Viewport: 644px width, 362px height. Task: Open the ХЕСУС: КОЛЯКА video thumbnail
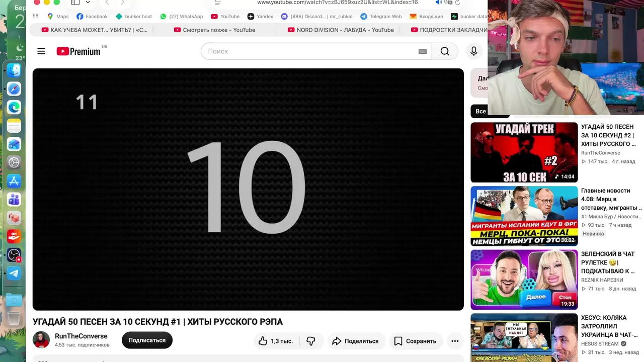pyautogui.click(x=524, y=338)
